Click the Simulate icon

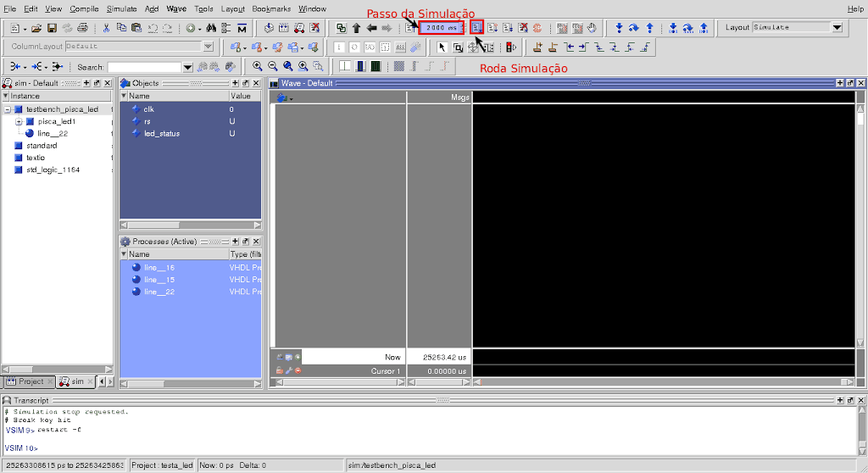299,28
